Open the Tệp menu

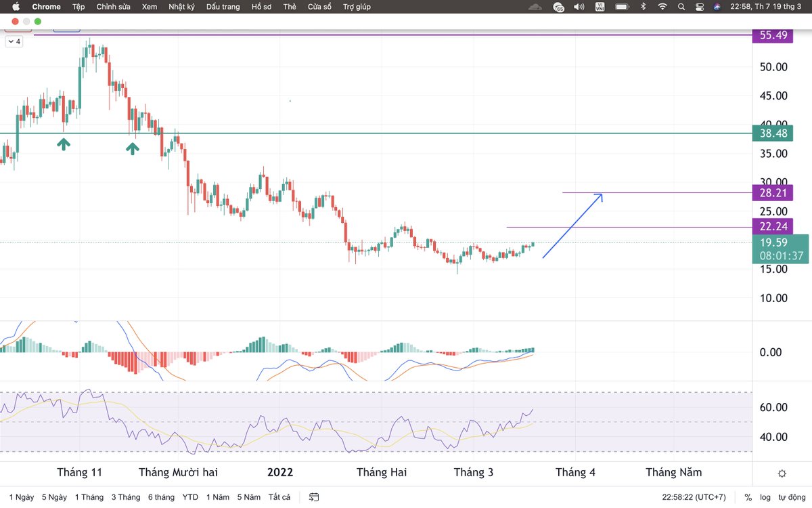[x=78, y=7]
